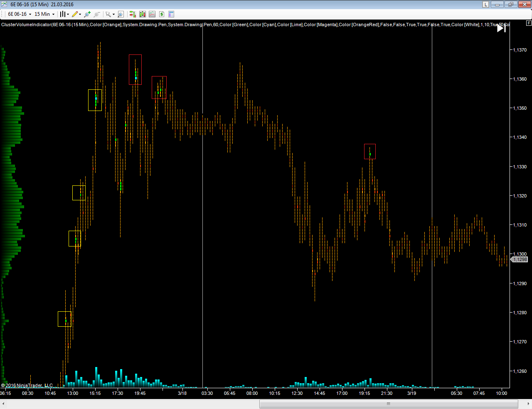Viewport: 532px width, 409px height.
Task: Close the chart window
Action: [524, 5]
